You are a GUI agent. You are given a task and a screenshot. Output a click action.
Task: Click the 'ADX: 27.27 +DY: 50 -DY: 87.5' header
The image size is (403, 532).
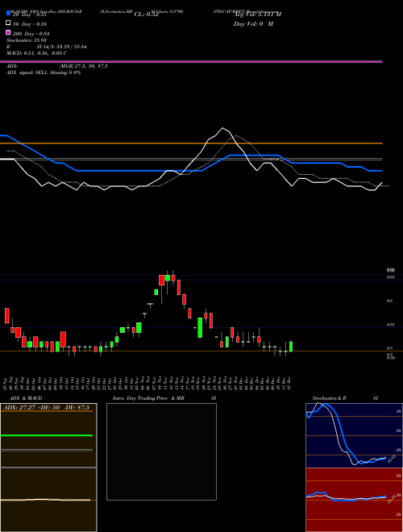pyautogui.click(x=46, y=408)
